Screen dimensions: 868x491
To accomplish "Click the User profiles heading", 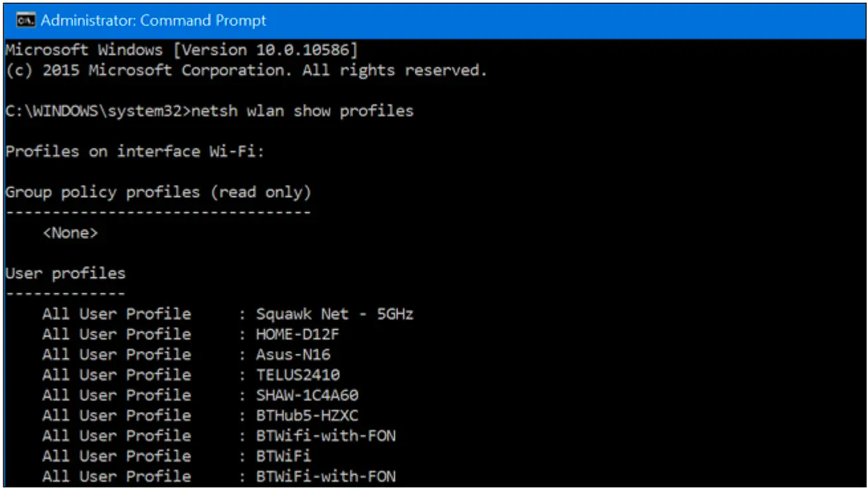I will (65, 273).
